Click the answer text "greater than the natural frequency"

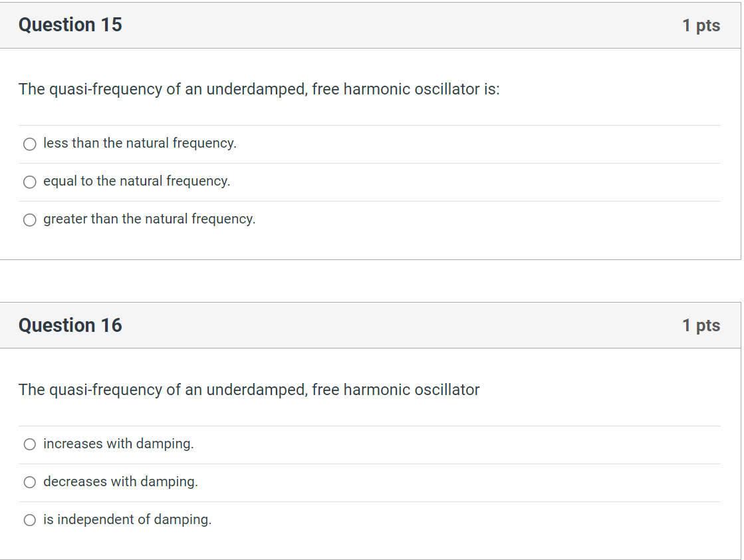coord(148,219)
